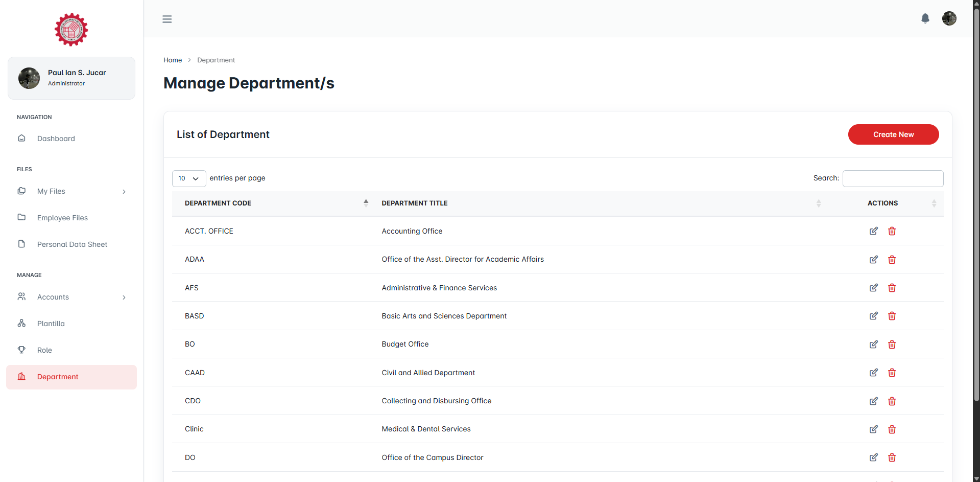
Task: Open the hamburger menu icon
Action: (x=167, y=19)
